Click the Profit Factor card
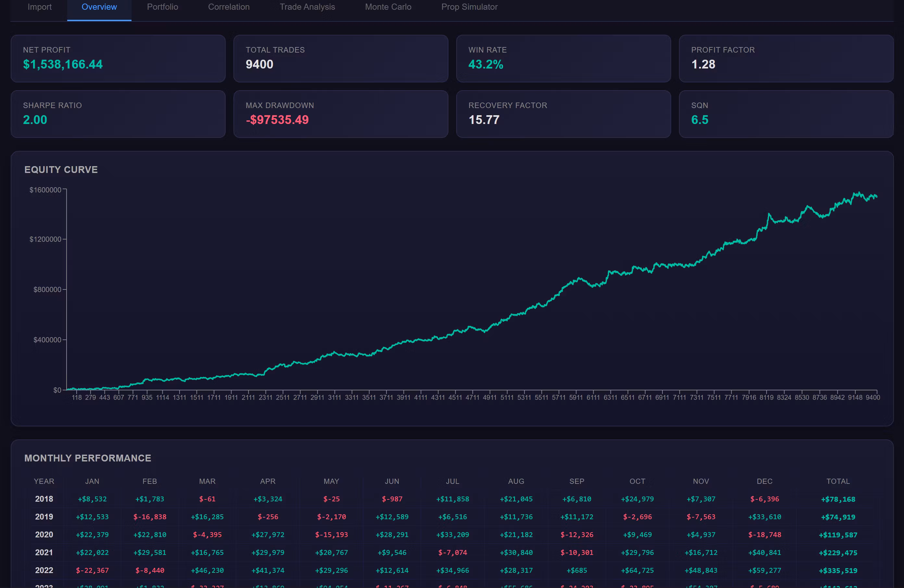The height and width of the screenshot is (588, 904). pos(786,58)
